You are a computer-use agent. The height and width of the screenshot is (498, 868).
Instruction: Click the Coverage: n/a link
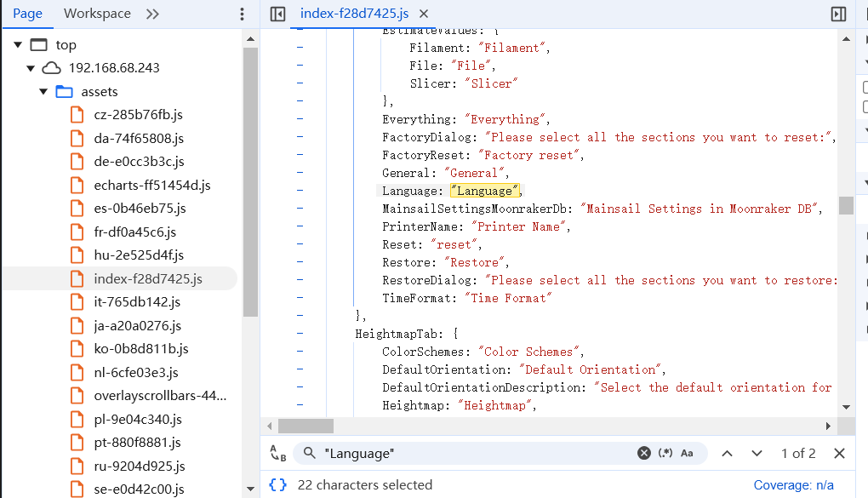pos(793,484)
